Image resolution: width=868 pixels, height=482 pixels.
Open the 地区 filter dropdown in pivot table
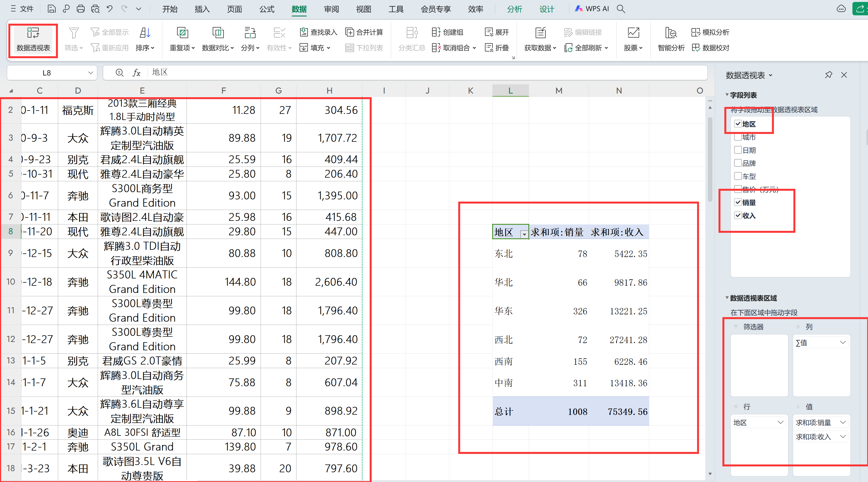[x=524, y=234]
